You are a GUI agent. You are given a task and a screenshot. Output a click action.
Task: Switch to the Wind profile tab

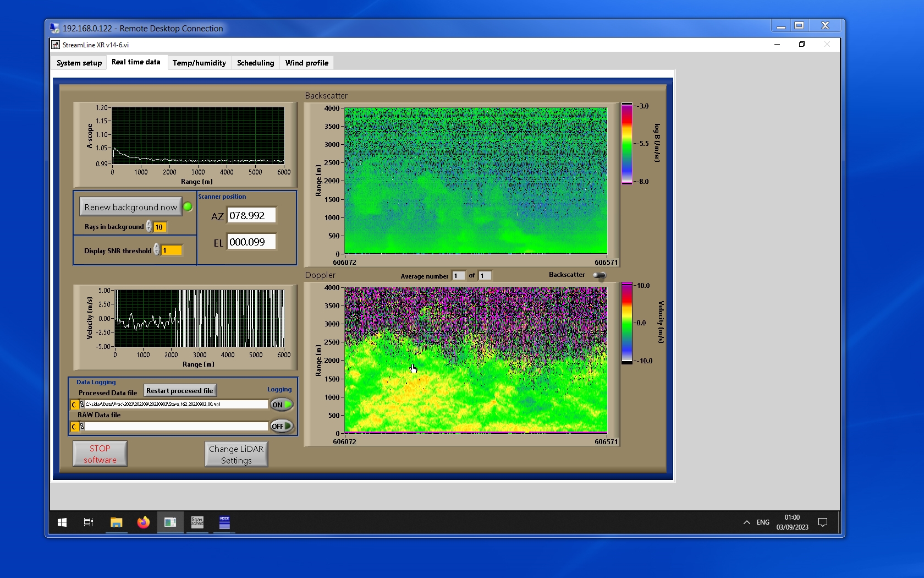click(306, 63)
